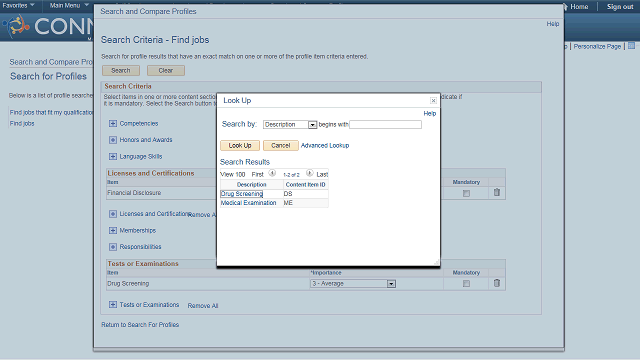Select Drug Screening in search results
This screenshot has width=640, height=360.
[242, 194]
